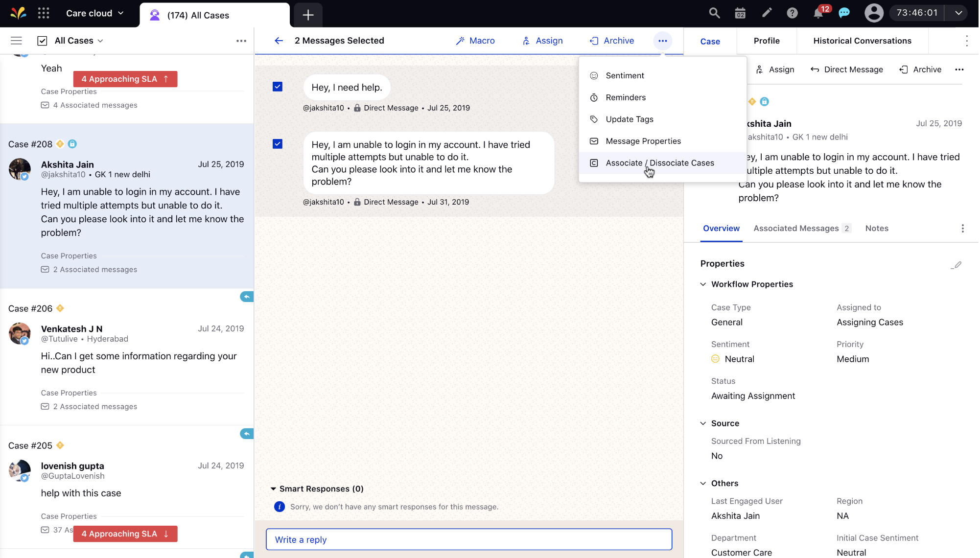Image resolution: width=980 pixels, height=558 pixels.
Task: Select Update Tags from dropdown menu
Action: pos(630,118)
